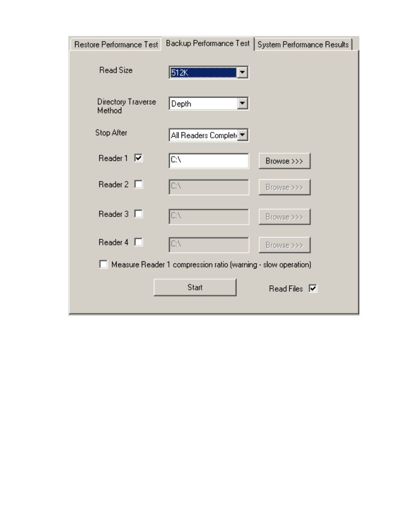Image resolution: width=400 pixels, height=532 pixels.
Task: Tick Measure Reader 1 compression ratio checkbox
Action: [103, 264]
